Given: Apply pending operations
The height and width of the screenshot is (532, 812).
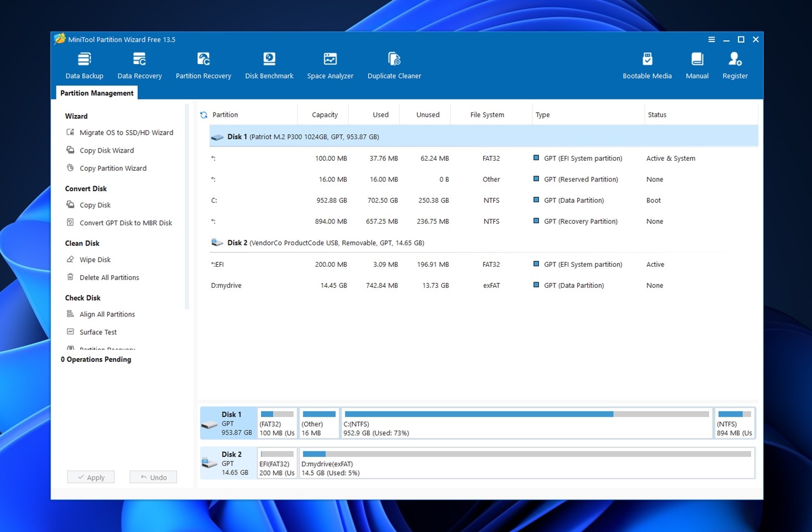Looking at the screenshot, I should coord(91,477).
